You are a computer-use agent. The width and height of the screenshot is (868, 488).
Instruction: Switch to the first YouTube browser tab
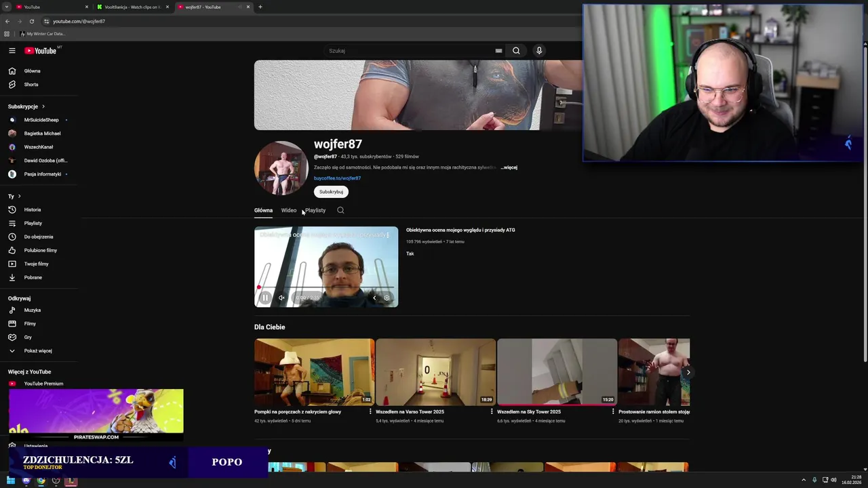(x=53, y=7)
